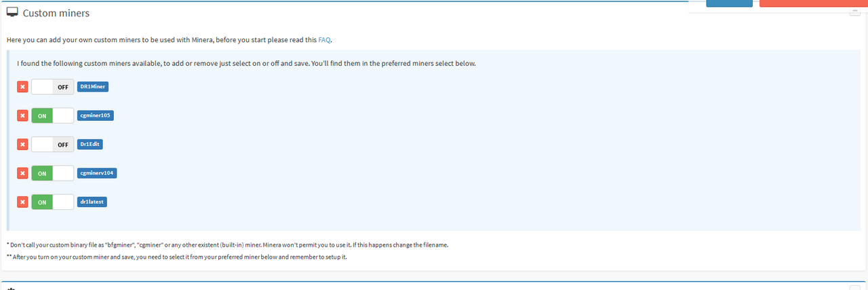868x290 pixels.
Task: Turn off the cgminer105 switch
Action: coord(52,115)
